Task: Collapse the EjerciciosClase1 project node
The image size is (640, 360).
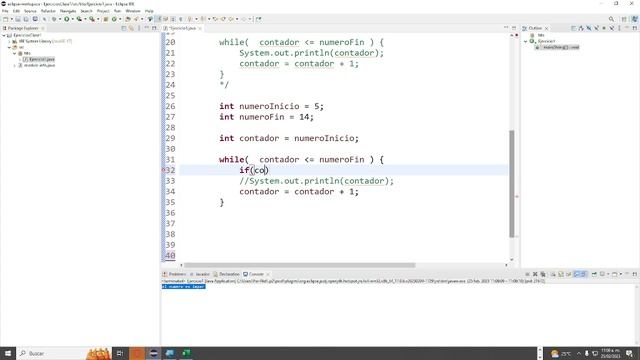Action: pyautogui.click(x=4, y=36)
